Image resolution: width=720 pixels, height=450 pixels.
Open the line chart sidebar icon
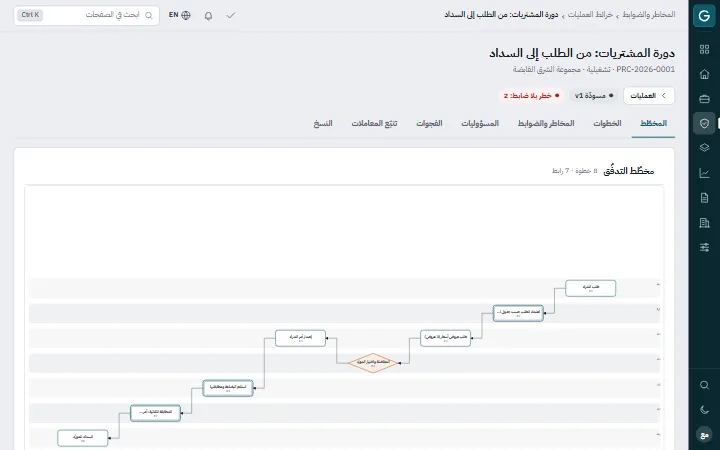[704, 173]
